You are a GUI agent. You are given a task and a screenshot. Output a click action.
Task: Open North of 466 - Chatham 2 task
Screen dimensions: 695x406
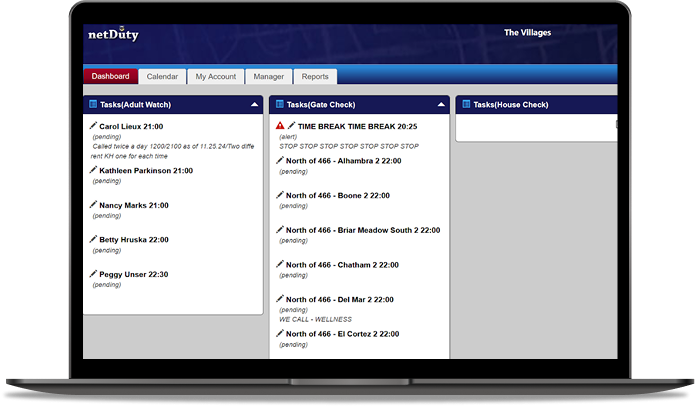(x=342, y=265)
